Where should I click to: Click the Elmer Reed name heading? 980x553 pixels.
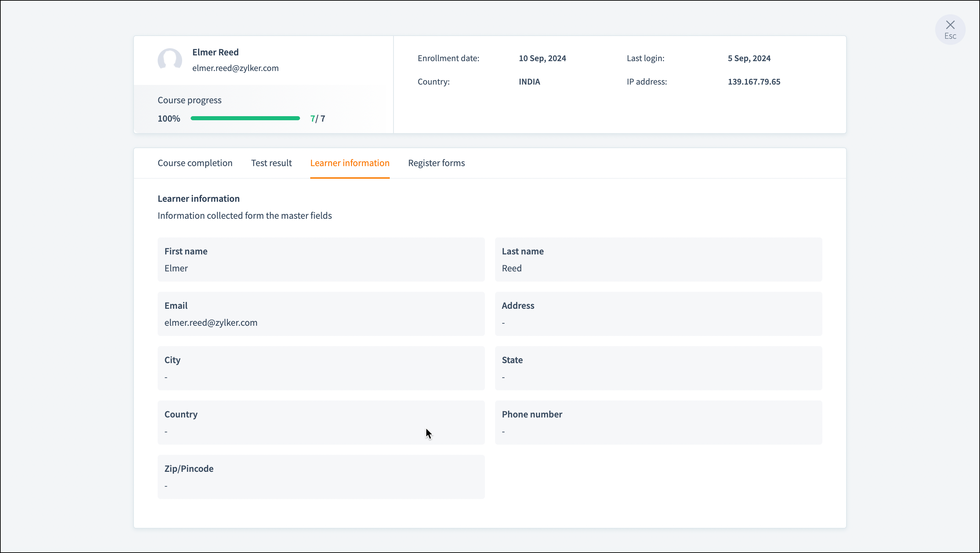coord(215,52)
